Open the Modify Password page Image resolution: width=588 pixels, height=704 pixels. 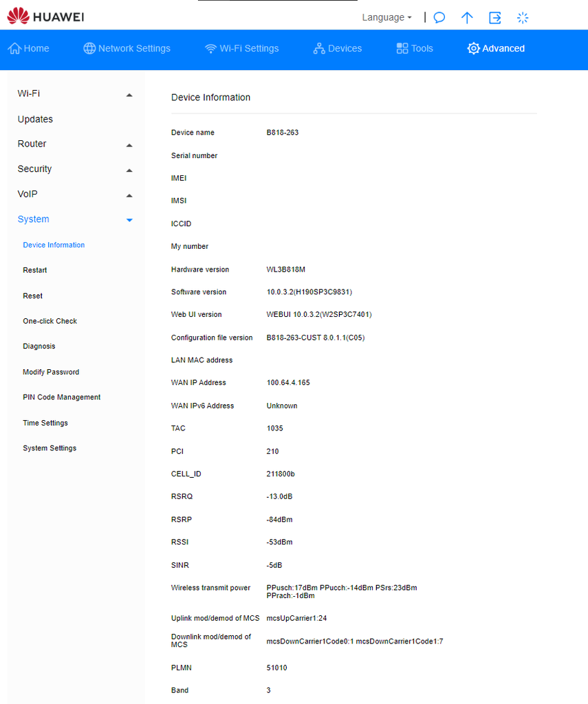(51, 372)
